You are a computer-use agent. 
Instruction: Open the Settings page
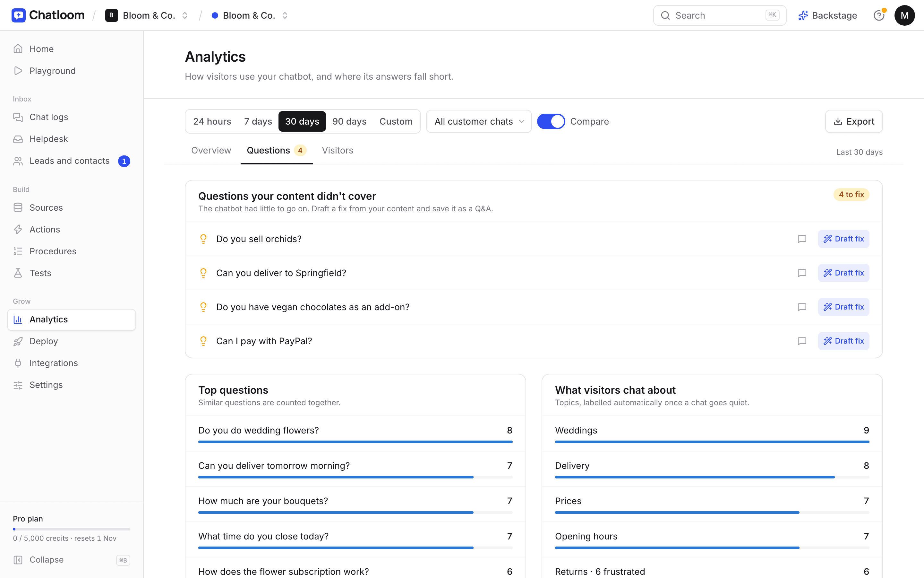[x=72, y=385]
